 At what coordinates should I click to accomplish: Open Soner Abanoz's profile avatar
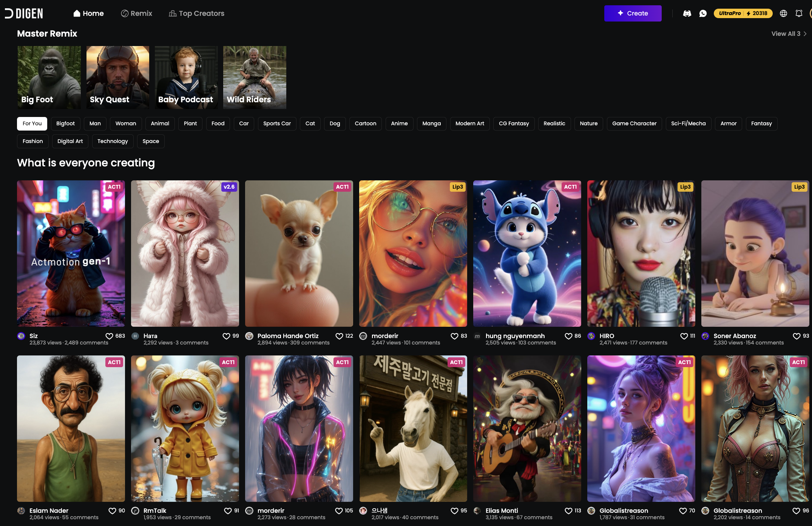click(x=705, y=336)
